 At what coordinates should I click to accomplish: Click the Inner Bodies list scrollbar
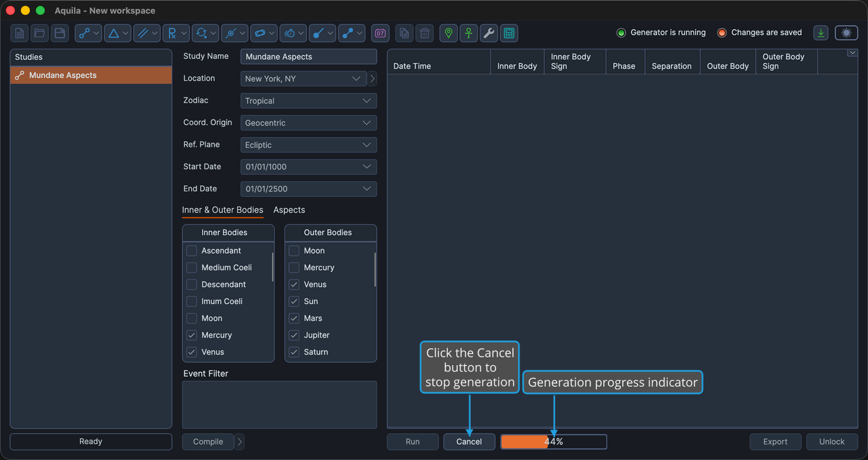pyautogui.click(x=272, y=268)
